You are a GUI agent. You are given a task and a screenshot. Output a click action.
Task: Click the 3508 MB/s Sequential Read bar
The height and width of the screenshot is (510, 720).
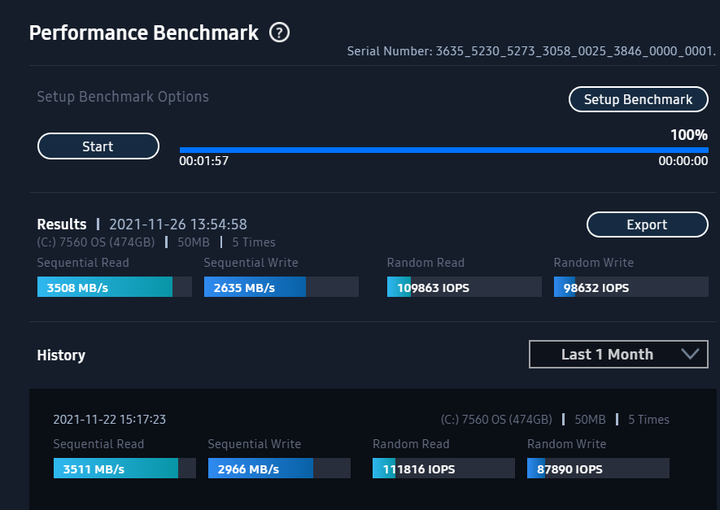[x=114, y=287]
